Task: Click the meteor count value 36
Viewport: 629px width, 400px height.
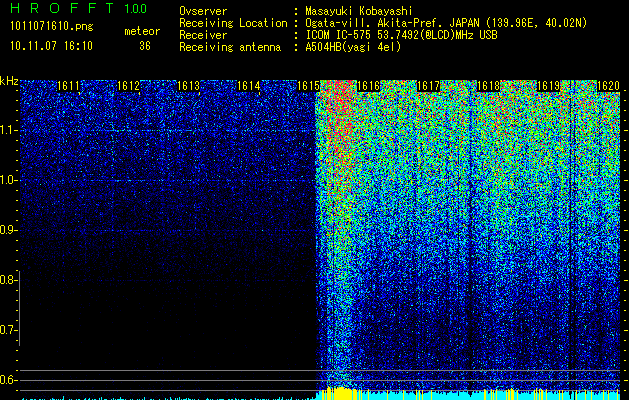Action: (x=145, y=46)
